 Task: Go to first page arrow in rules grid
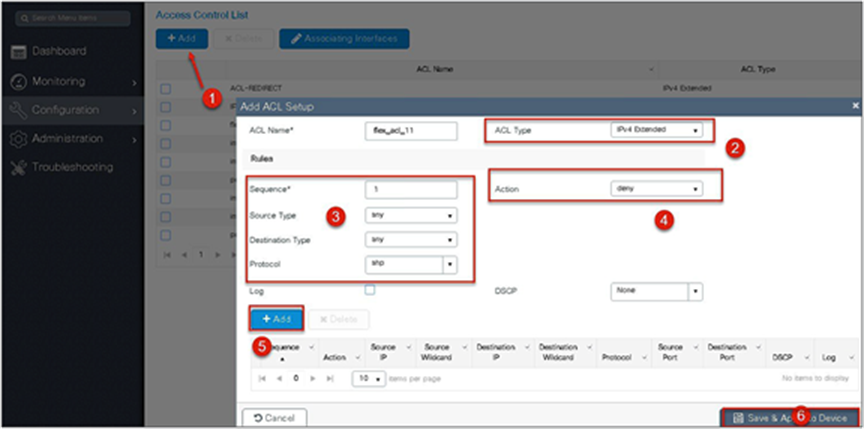[x=262, y=379]
